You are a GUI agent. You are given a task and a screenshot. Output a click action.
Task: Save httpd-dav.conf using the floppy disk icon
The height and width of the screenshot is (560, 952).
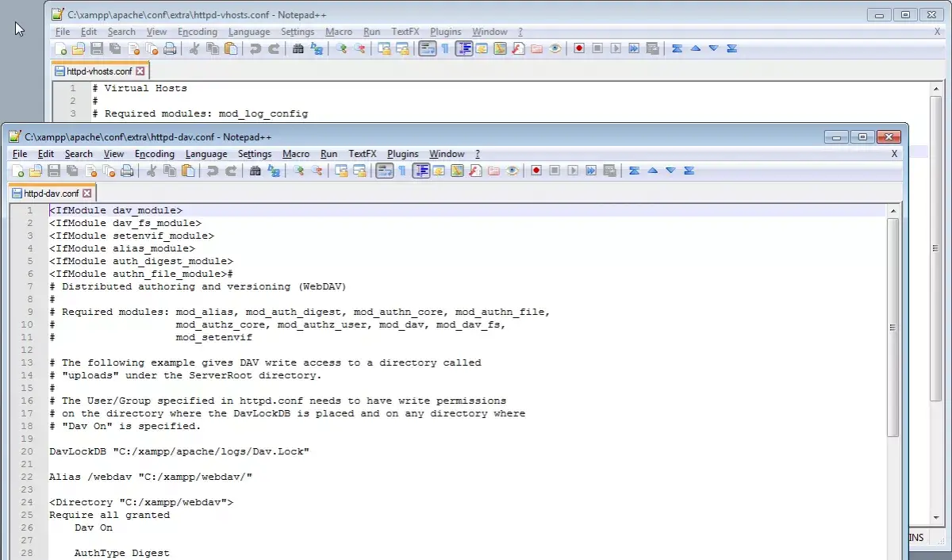tap(54, 171)
